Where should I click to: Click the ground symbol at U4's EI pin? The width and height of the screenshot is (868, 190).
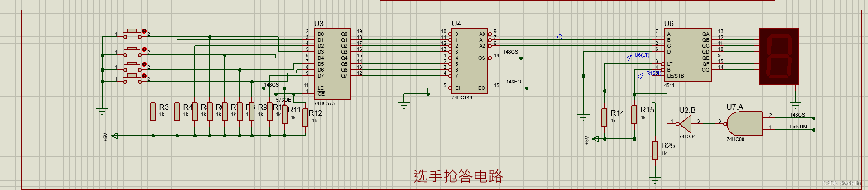(x=404, y=106)
